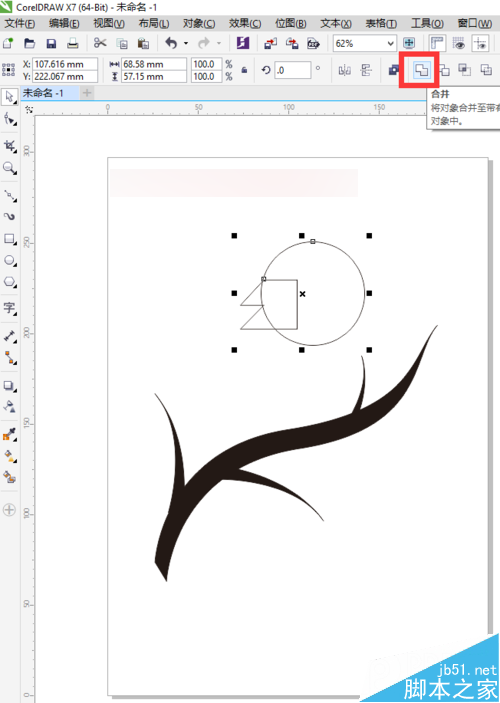Toggle the Show rulers button
The height and width of the screenshot is (703, 500).
[x=437, y=43]
